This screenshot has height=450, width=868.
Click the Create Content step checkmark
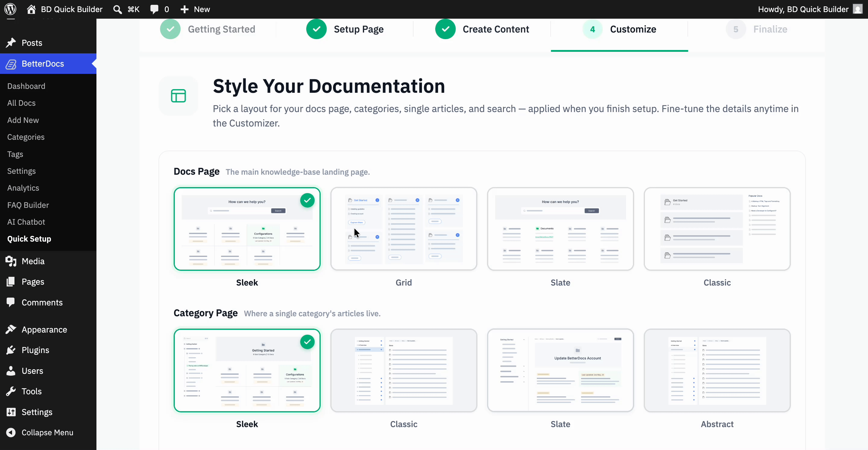tap(445, 29)
